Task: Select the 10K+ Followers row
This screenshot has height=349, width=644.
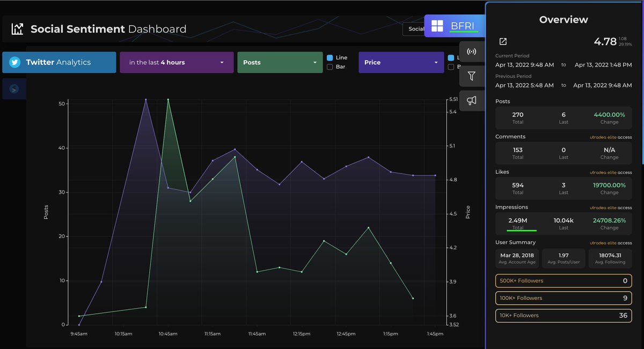Action: pyautogui.click(x=563, y=315)
